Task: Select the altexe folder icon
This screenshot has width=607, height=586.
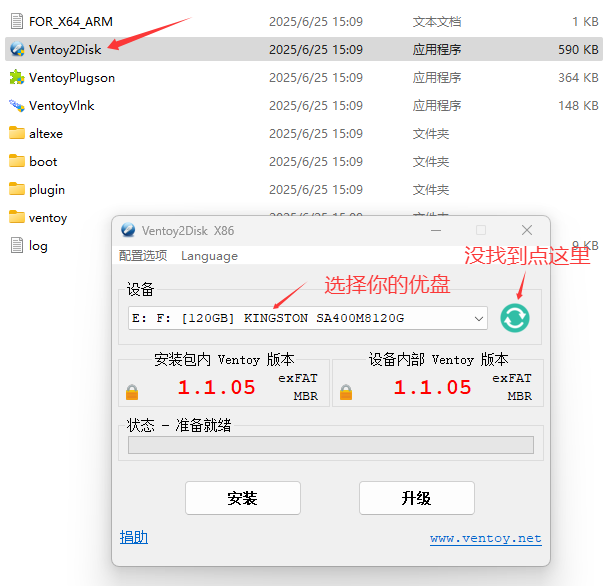Action: (x=17, y=133)
